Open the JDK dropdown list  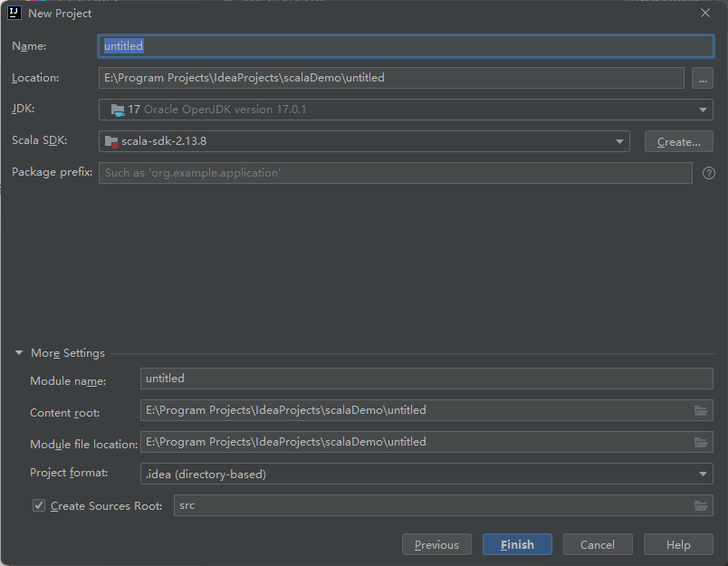click(x=703, y=110)
